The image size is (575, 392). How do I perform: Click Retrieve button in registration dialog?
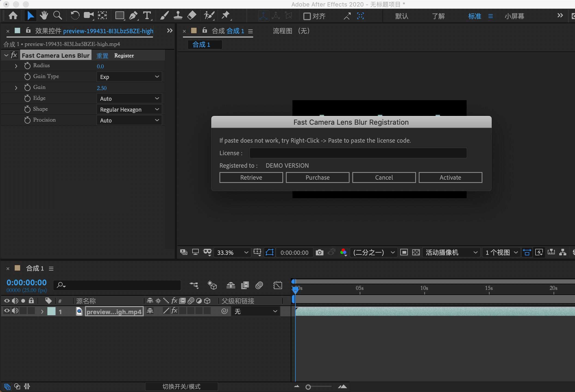251,177
